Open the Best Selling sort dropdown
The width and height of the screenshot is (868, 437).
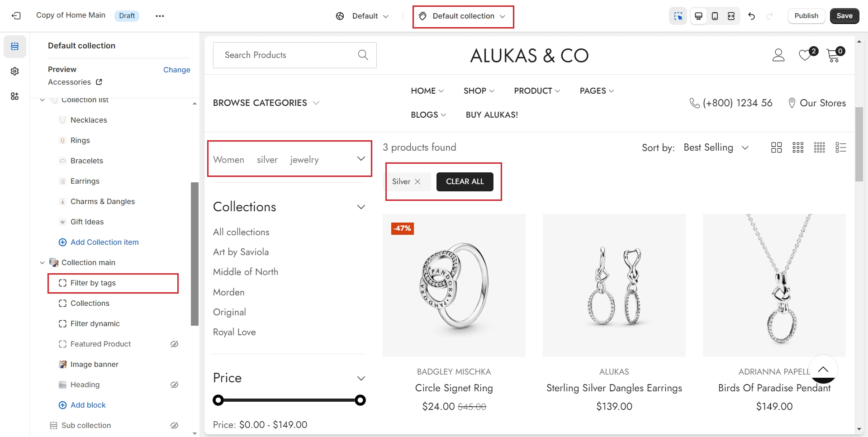(716, 147)
